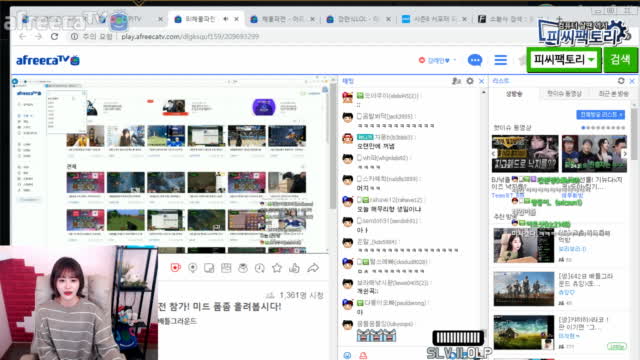Image resolution: width=640 pixels, height=360 pixels.
Task: Click the chat panel scrollbar
Action: (x=484, y=212)
